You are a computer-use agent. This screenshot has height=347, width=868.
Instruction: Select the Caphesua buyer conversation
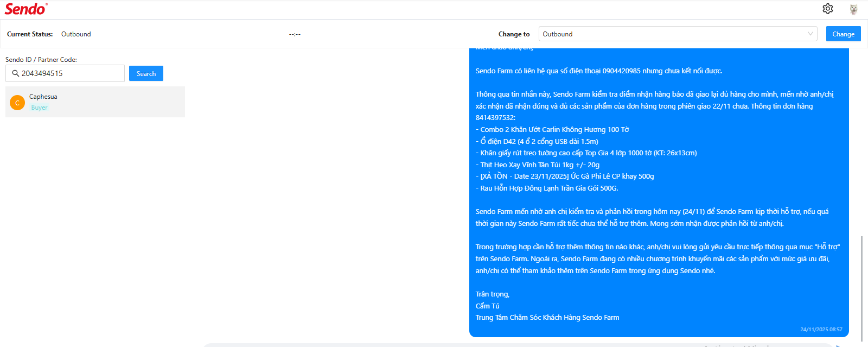[95, 102]
